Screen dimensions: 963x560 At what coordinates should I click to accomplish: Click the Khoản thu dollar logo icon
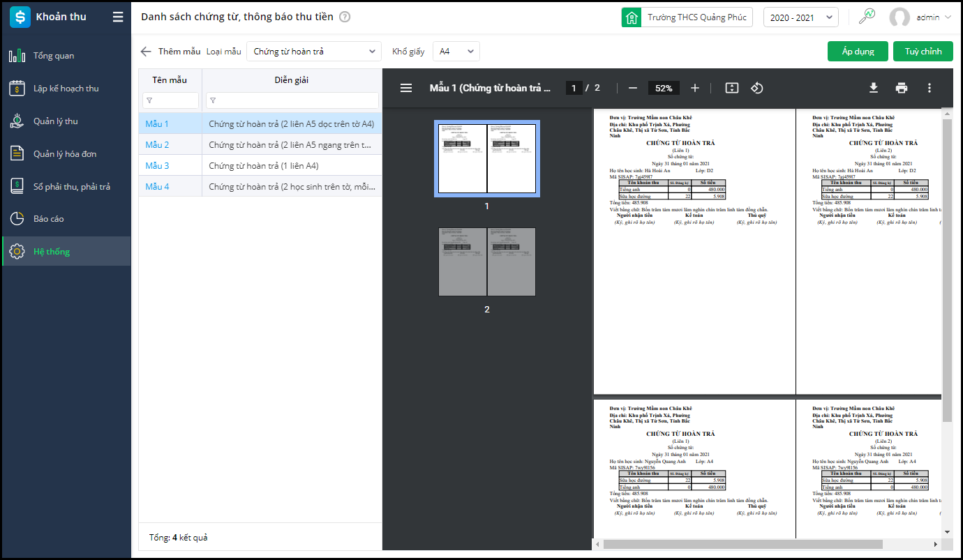tap(20, 17)
